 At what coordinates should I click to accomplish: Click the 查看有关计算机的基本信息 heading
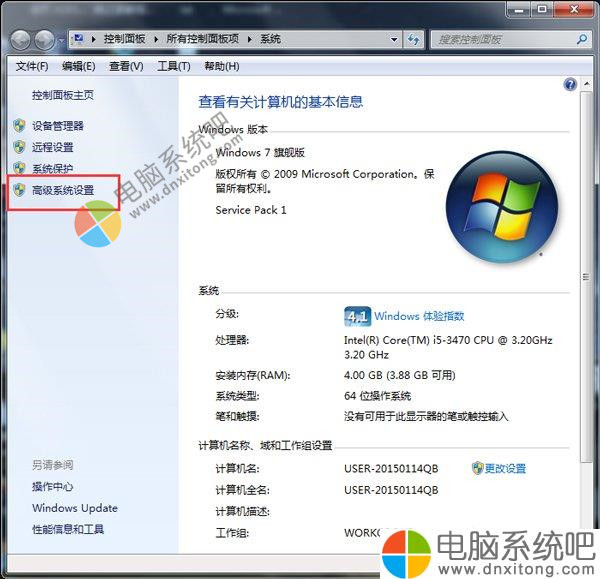tap(280, 102)
